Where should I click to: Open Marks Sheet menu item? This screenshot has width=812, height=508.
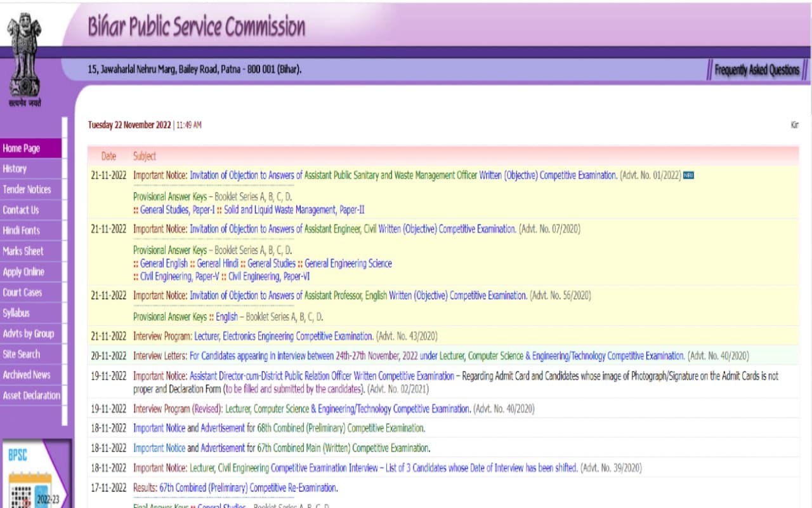point(23,251)
